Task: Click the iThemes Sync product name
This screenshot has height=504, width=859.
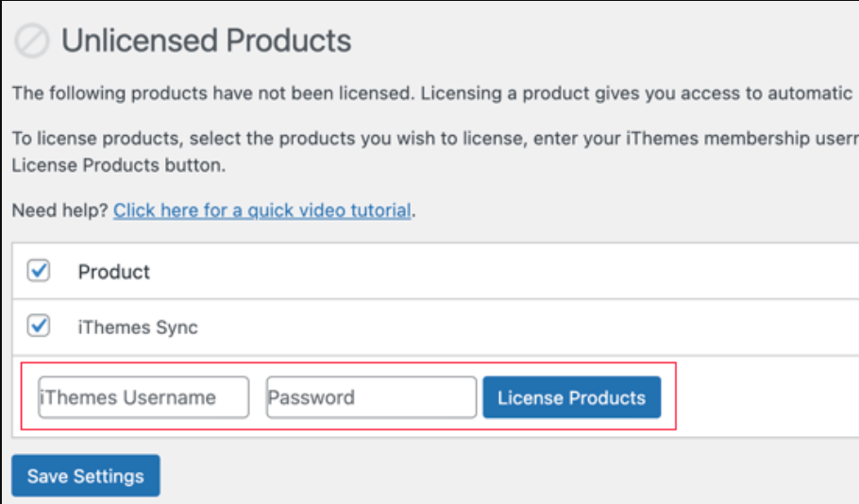Action: click(138, 328)
